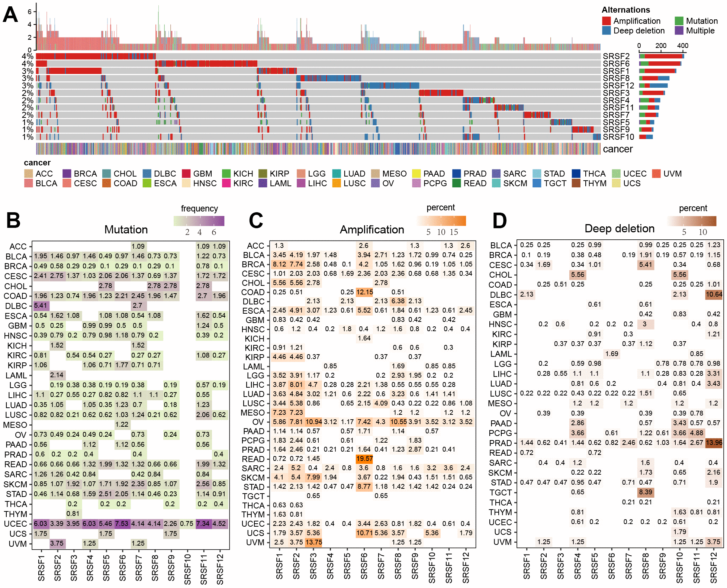
Task: Pick the UCS legend swatch
Action: pyautogui.click(x=616, y=183)
